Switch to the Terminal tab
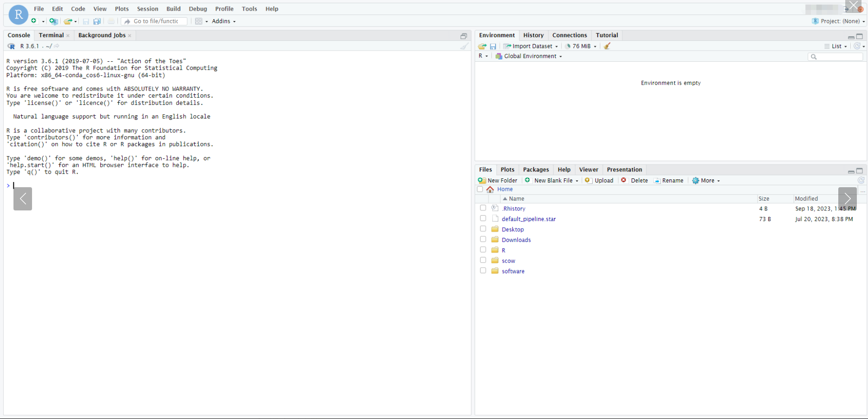Image resolution: width=868 pixels, height=419 pixels. [x=51, y=35]
